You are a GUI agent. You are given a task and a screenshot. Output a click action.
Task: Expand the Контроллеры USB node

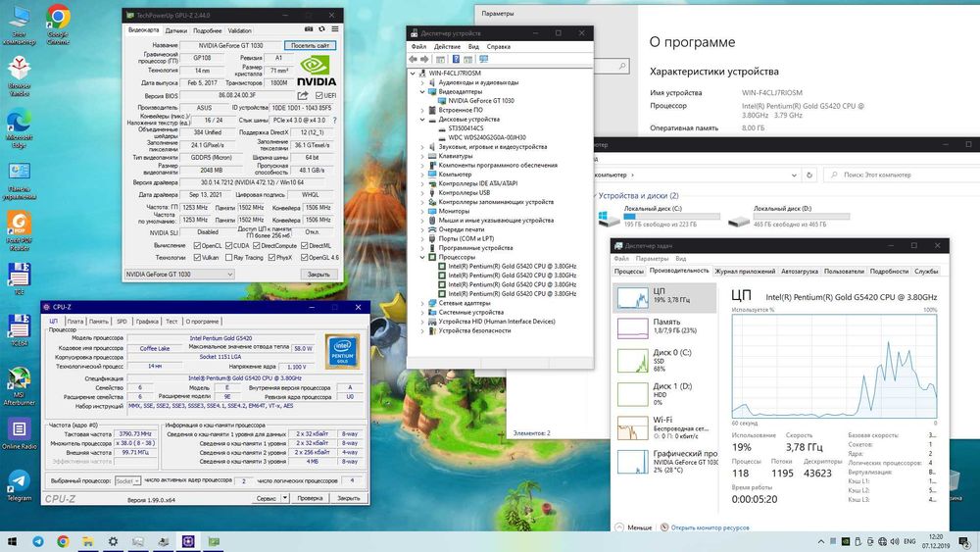(x=422, y=192)
